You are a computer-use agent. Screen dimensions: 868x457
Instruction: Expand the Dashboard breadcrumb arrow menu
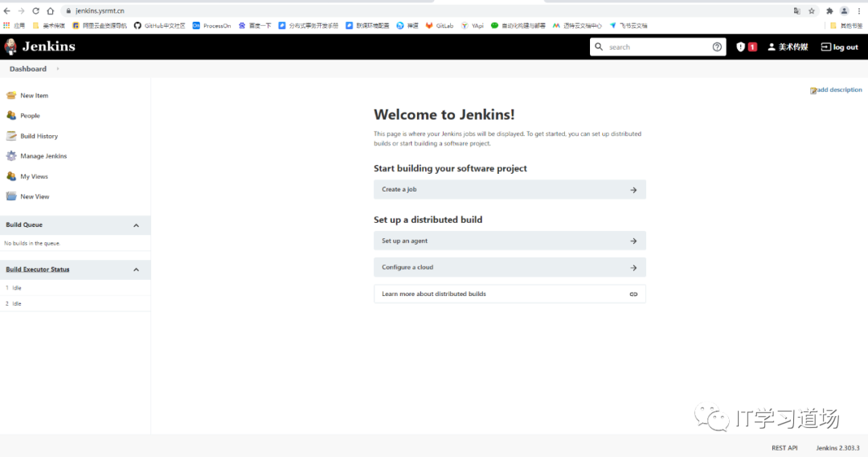point(58,68)
